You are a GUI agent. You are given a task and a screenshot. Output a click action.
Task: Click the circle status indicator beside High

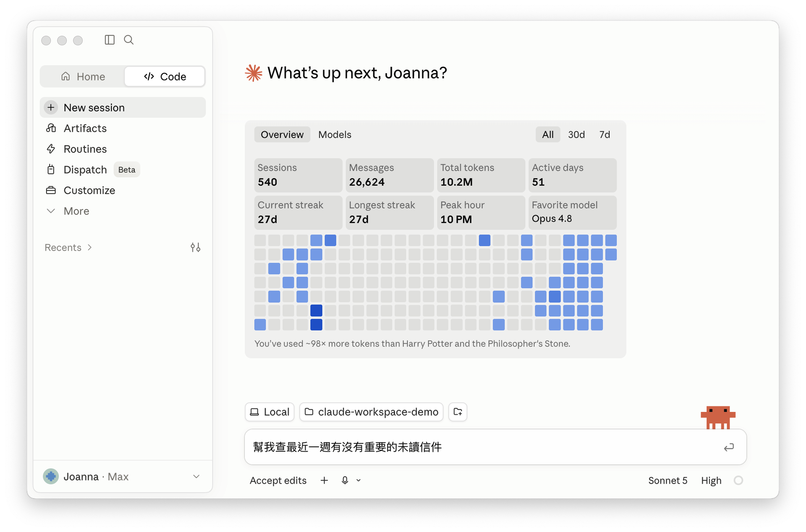pos(738,480)
